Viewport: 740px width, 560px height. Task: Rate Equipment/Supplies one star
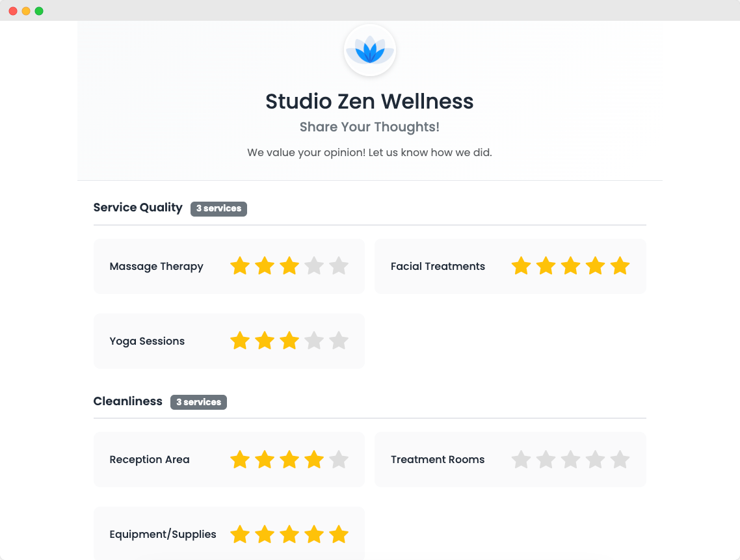pos(240,535)
